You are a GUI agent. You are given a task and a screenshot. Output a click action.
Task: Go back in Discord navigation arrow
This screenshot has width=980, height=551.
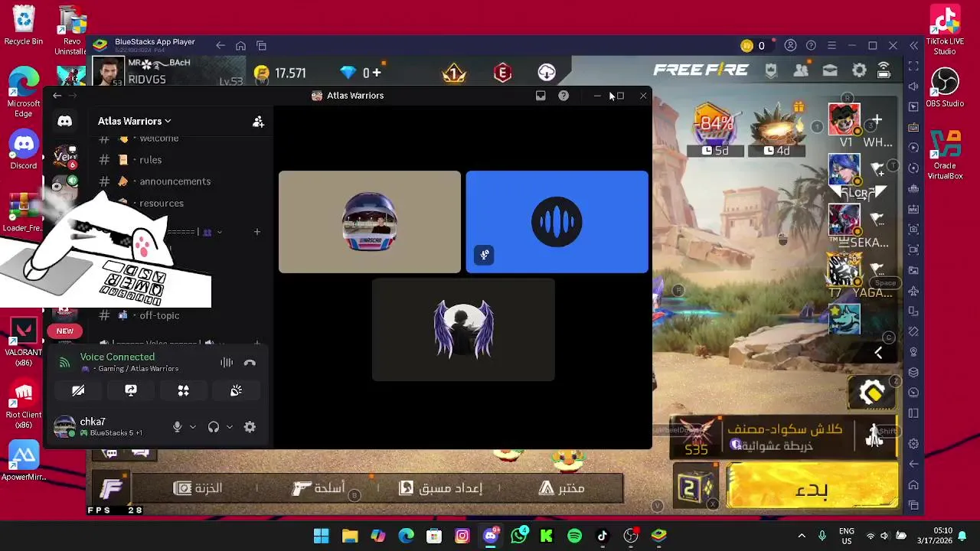[x=57, y=96]
